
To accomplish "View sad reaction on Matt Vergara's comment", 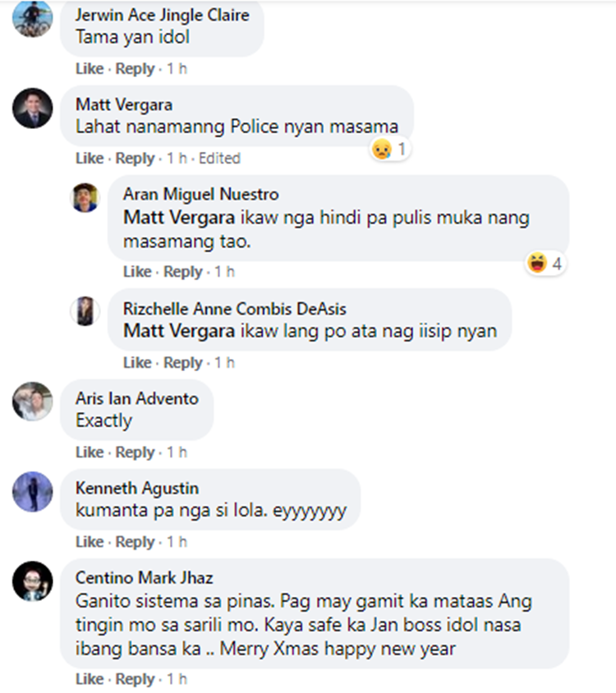I will (x=389, y=149).
